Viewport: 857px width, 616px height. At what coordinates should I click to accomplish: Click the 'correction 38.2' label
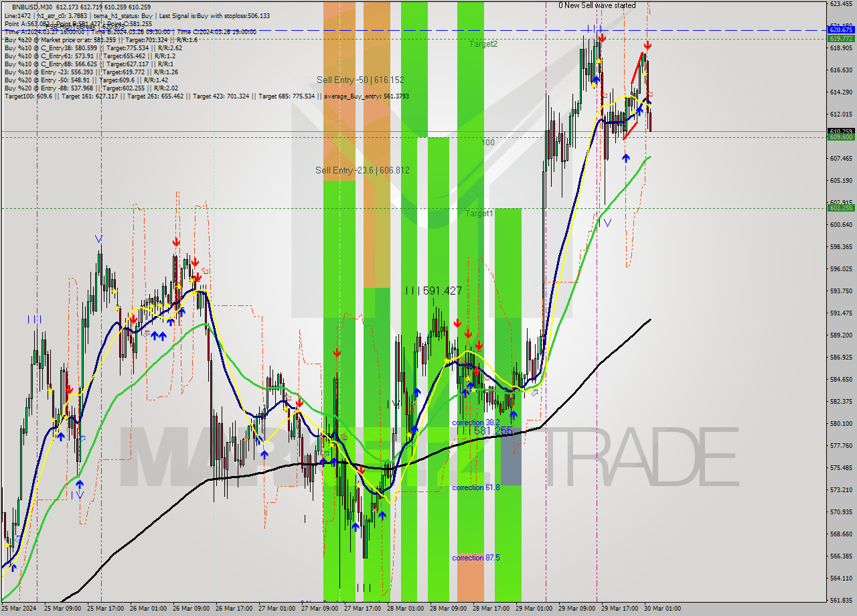[x=475, y=422]
